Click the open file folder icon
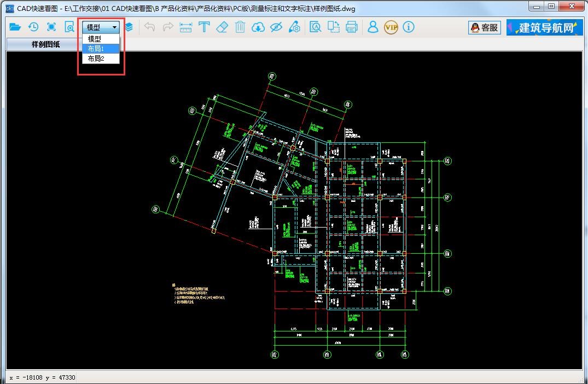Image resolution: width=588 pixels, height=384 pixels. 15,27
